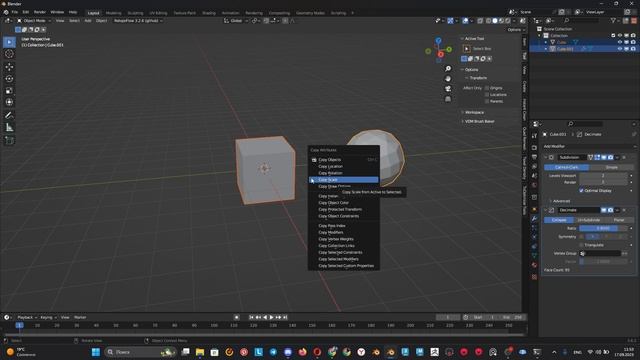Activate the Move tool
The height and width of the screenshot is (360, 640).
point(9,67)
